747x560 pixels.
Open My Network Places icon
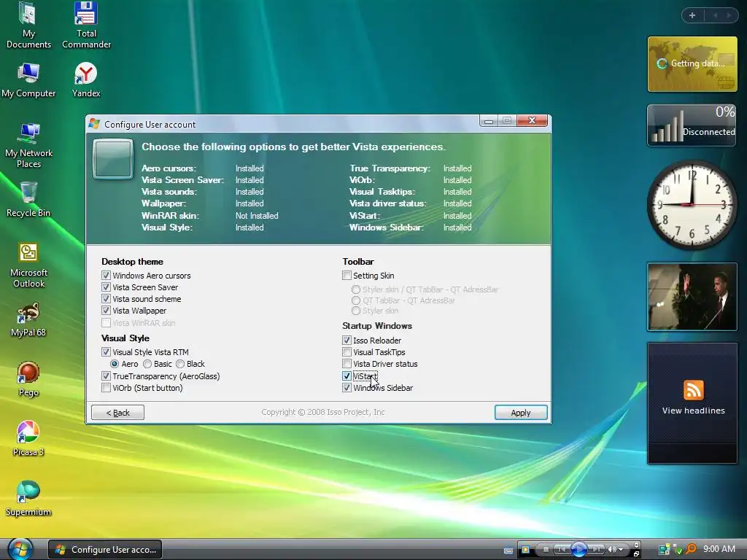28,145
